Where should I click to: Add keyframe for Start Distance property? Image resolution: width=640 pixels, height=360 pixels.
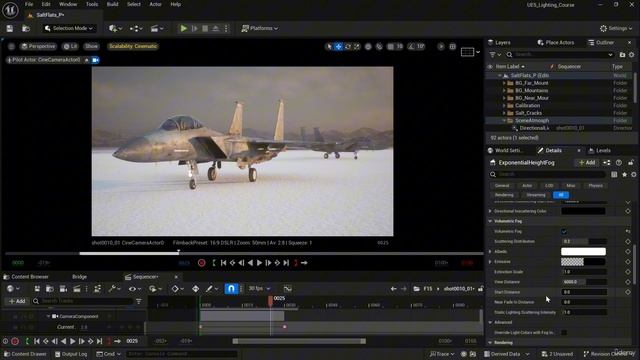(628, 292)
